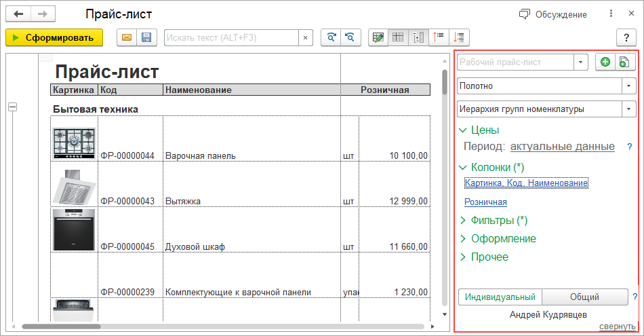This screenshot has height=336, width=644.
Task: Clear the search text with the x button
Action: point(305,38)
